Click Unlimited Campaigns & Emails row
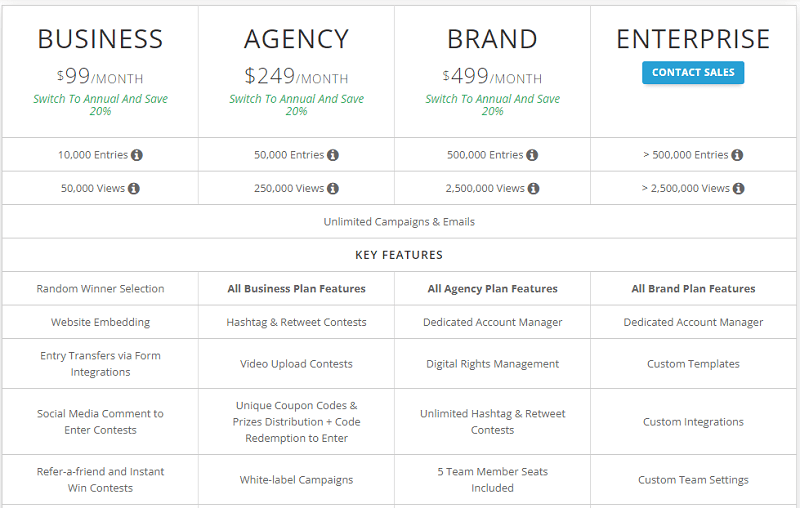The width and height of the screenshot is (800, 508). click(x=399, y=221)
